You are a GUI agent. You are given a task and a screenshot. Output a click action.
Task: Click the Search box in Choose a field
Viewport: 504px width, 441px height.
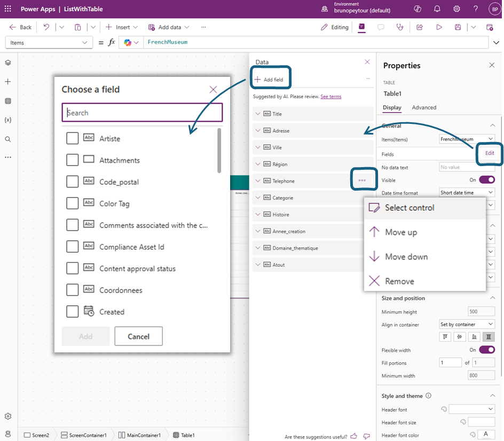(x=142, y=113)
